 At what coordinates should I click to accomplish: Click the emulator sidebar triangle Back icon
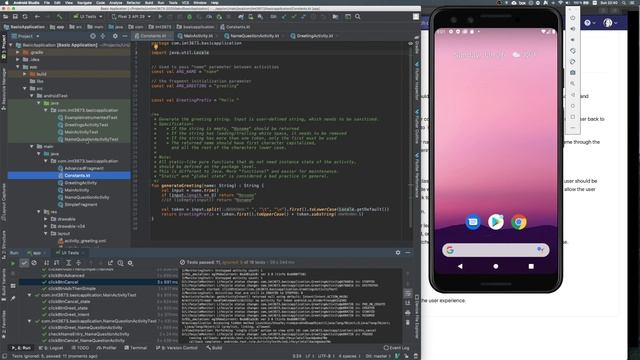click(573, 95)
